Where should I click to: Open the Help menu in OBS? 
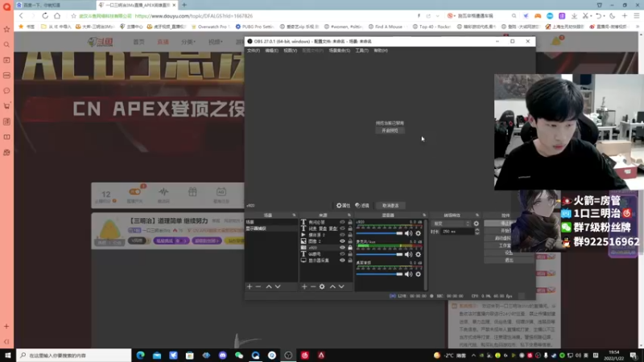(x=381, y=51)
